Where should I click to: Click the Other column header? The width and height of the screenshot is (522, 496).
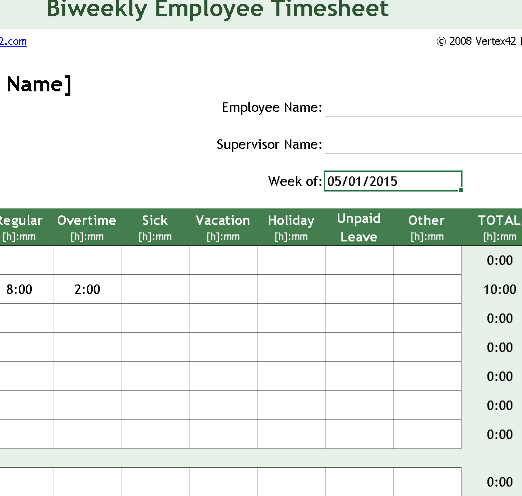[427, 227]
